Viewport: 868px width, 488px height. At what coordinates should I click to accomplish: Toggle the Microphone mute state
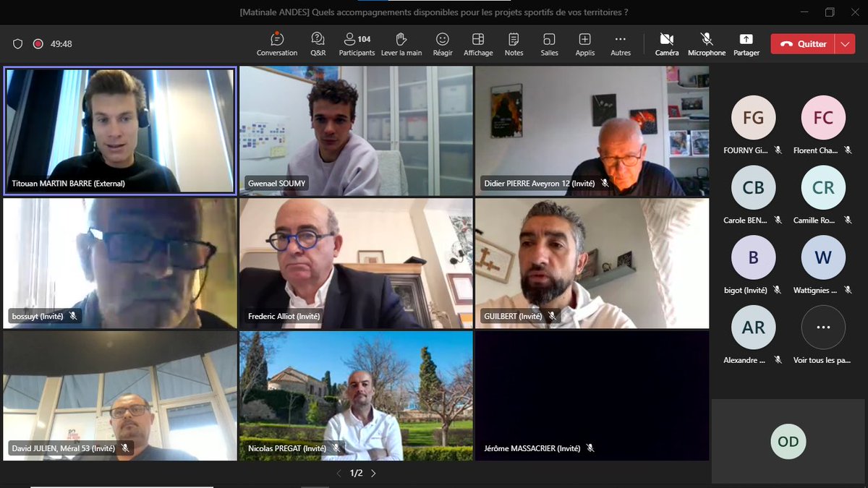click(x=707, y=44)
